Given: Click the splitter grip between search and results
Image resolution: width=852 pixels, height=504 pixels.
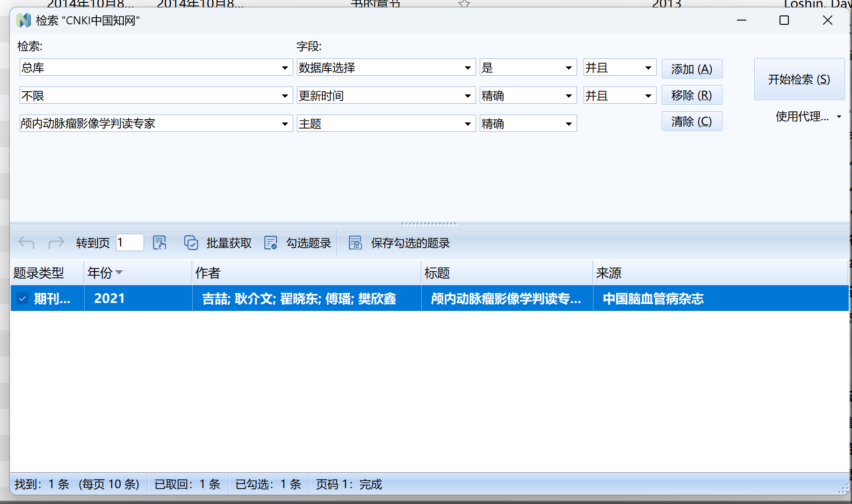Looking at the screenshot, I should click(x=429, y=223).
